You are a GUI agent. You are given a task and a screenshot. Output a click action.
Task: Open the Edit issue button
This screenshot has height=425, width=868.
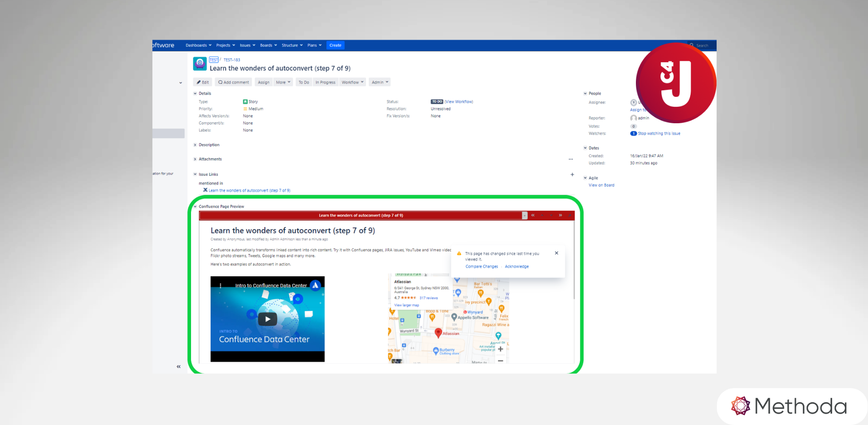[x=203, y=82]
